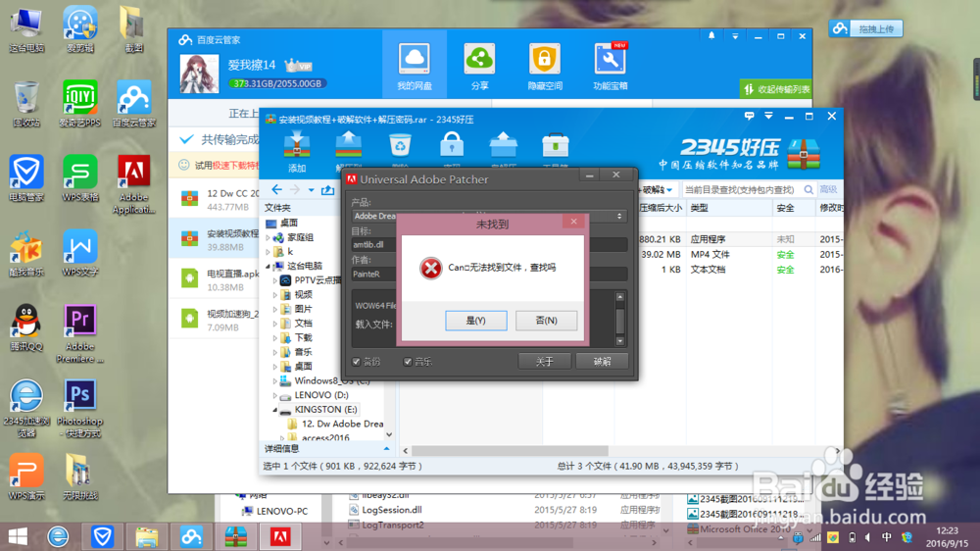Collapse the 这台电脑 tree node
Screen dimensions: 980x551
coord(269,266)
